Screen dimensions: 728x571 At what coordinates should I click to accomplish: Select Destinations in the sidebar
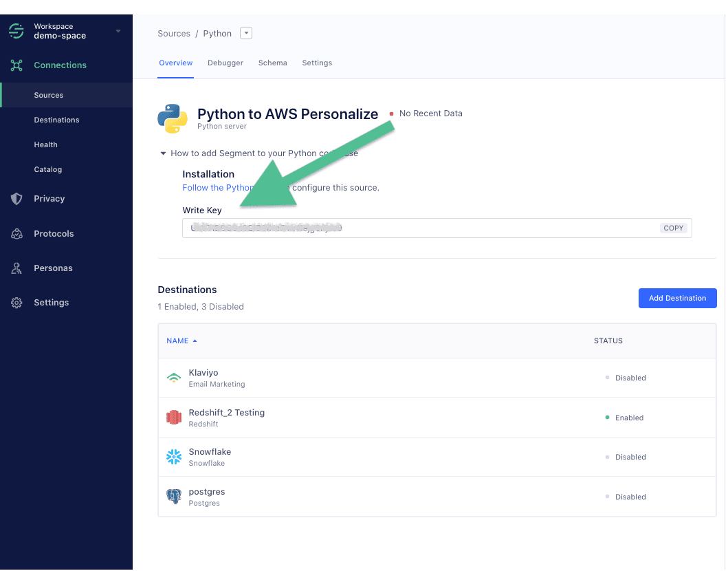[55, 120]
